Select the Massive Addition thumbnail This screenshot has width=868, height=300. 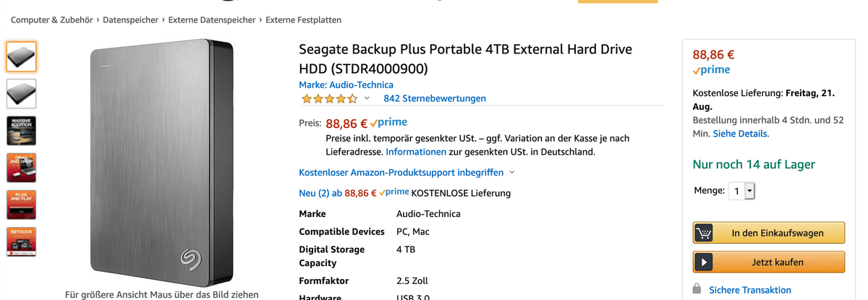(x=21, y=130)
